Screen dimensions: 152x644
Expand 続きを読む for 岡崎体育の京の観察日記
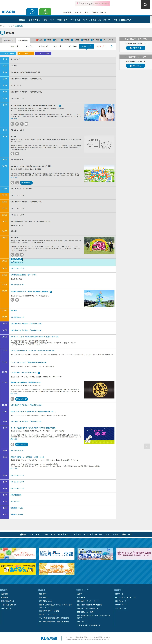tap(14, 393)
